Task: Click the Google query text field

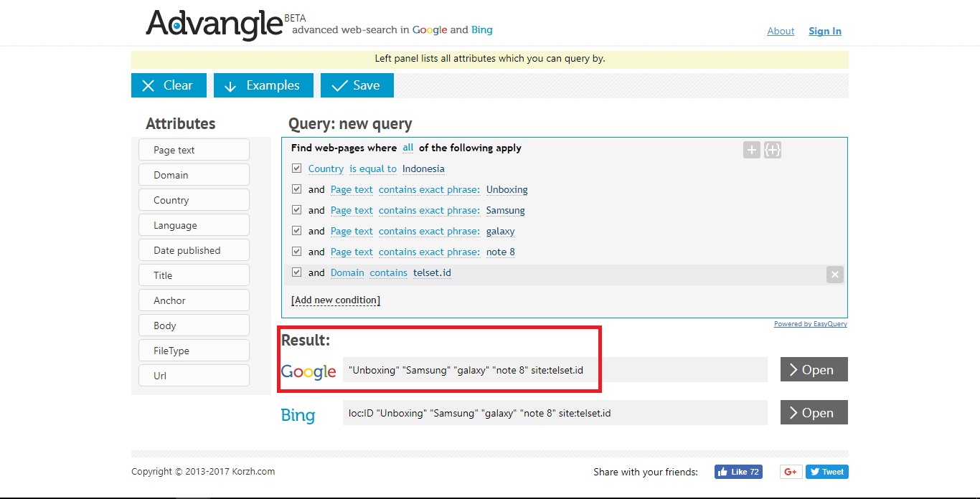Action: (x=554, y=370)
